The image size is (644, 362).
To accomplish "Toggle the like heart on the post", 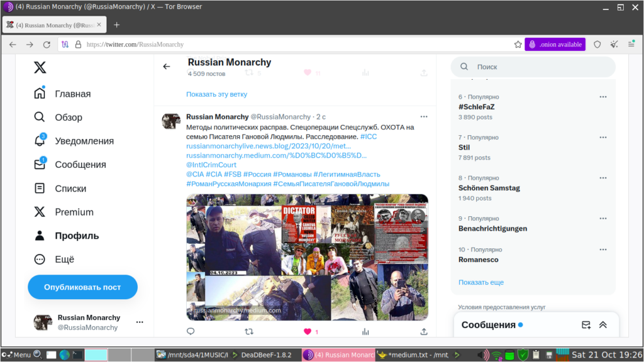I will point(308,331).
